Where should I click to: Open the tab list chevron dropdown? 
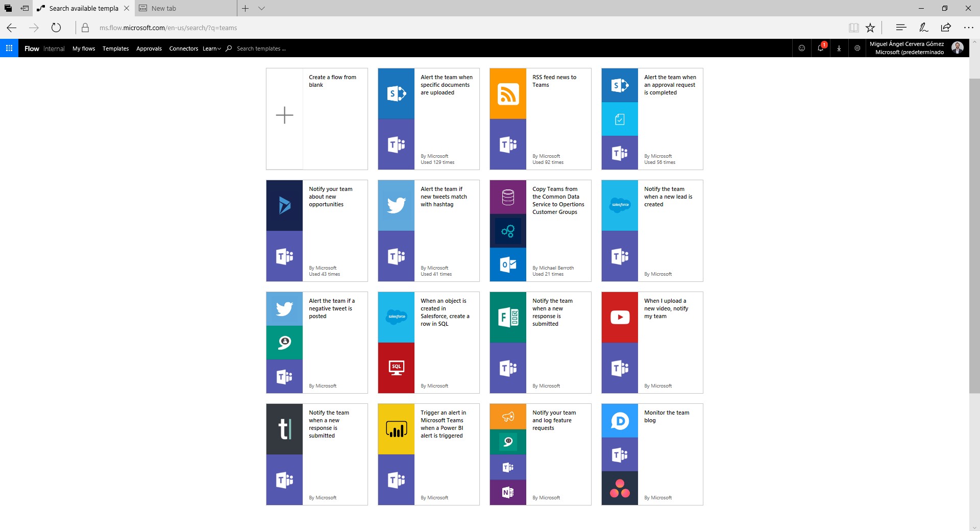[x=261, y=8]
